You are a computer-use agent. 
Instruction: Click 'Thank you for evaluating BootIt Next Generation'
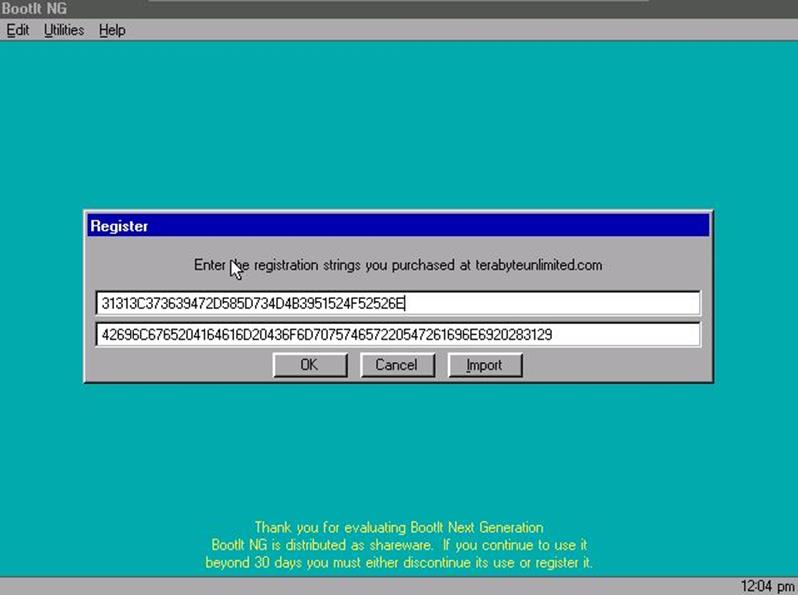[399, 527]
